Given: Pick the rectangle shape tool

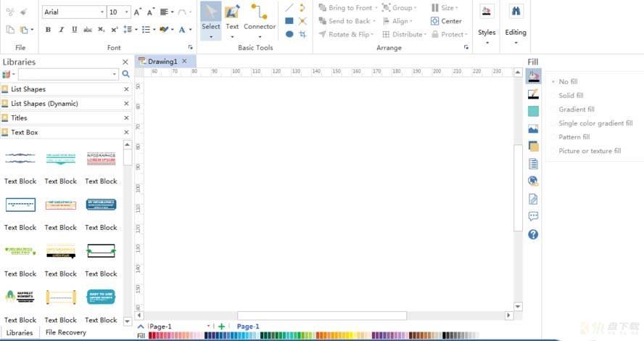Looking at the screenshot, I should pos(289,21).
